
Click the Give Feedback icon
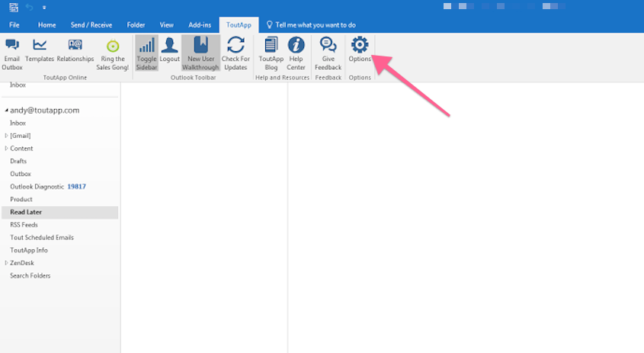click(x=328, y=53)
